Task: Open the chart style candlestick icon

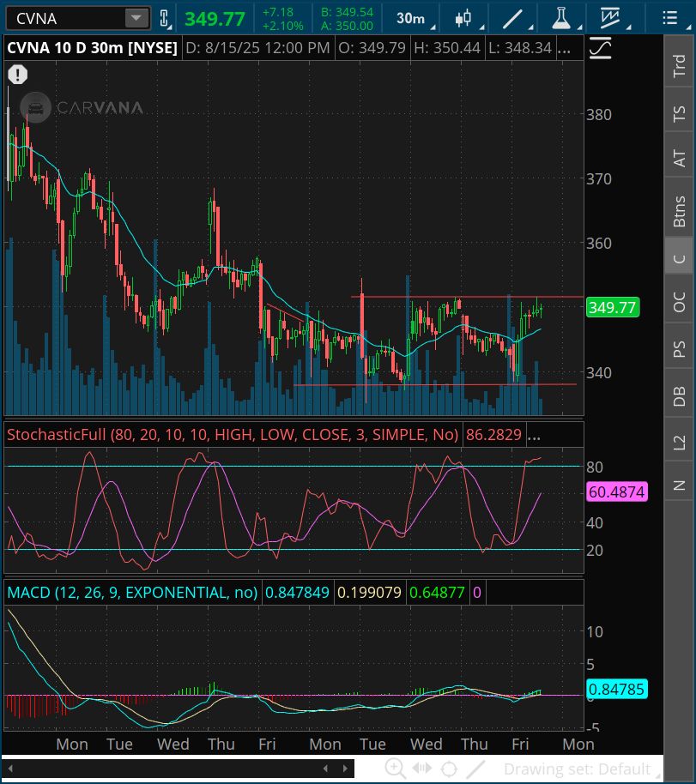Action: 464,18
